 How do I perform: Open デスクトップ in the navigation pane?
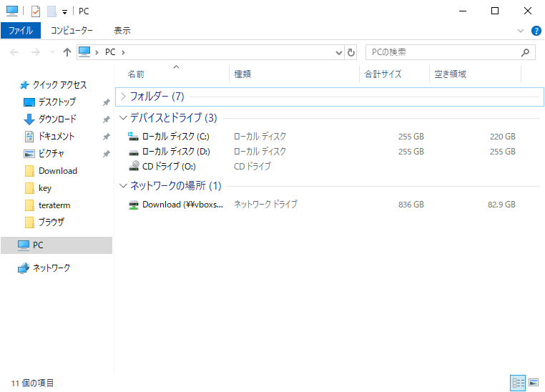click(x=57, y=102)
